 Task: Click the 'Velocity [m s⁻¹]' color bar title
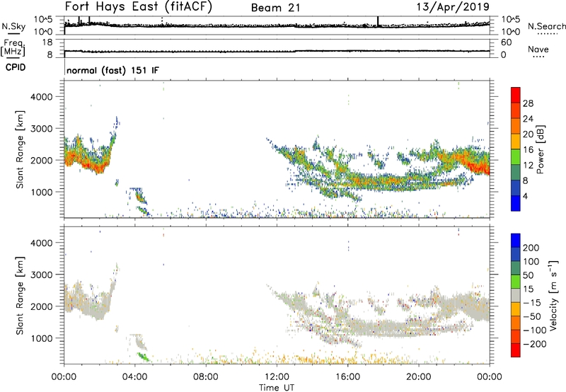tap(553, 295)
